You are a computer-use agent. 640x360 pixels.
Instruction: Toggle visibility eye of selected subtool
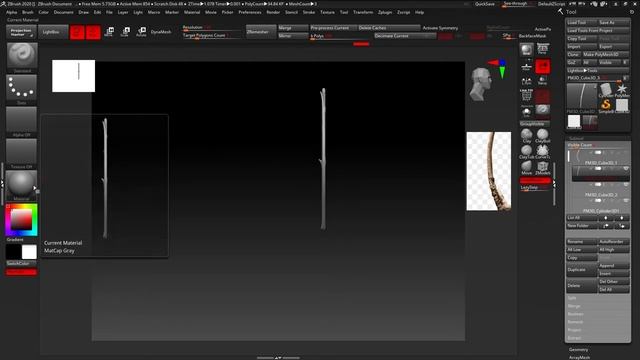[625, 169]
